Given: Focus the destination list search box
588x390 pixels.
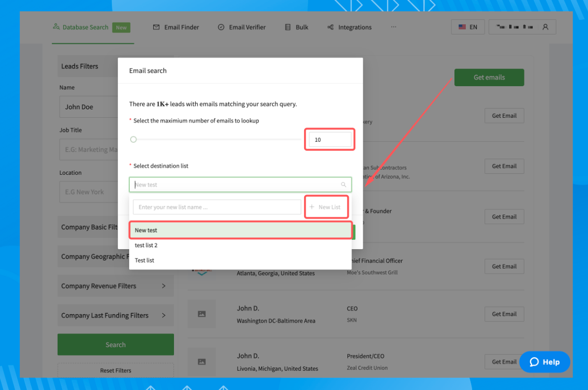Looking at the screenshot, I should (x=241, y=185).
